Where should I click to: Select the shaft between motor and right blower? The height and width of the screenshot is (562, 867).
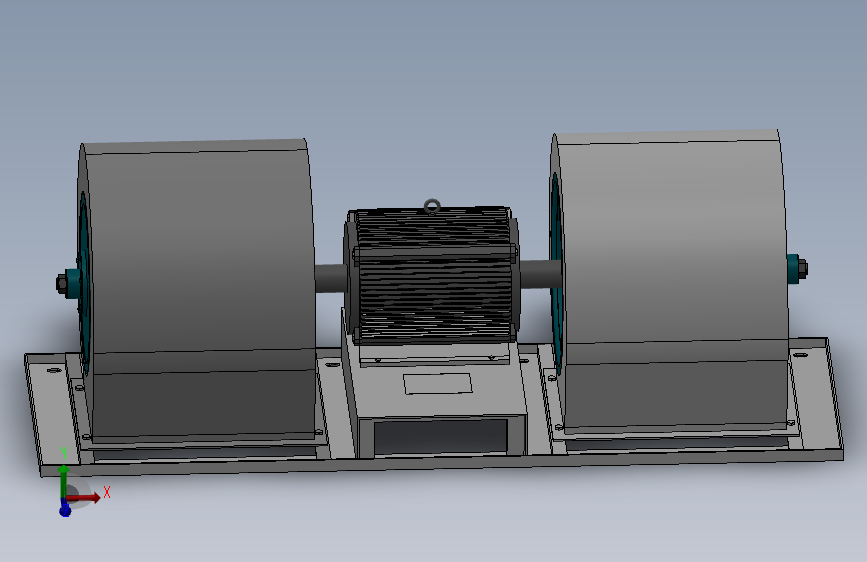[540, 273]
